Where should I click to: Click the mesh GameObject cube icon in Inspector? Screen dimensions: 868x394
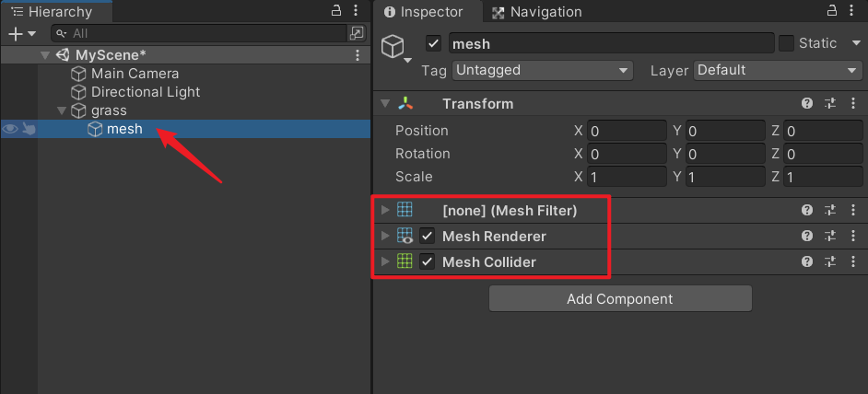(393, 47)
